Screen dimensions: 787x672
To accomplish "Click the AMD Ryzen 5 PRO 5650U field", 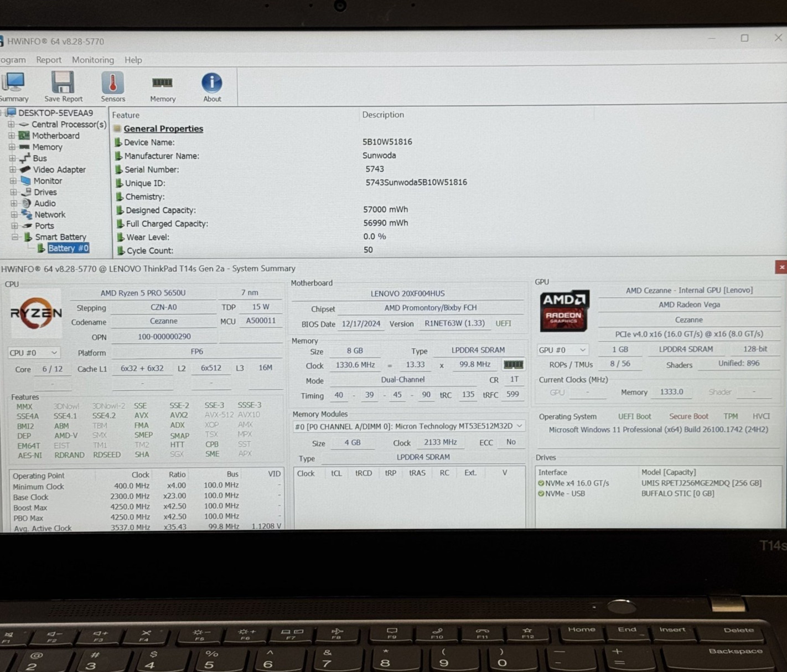I will coord(143,293).
